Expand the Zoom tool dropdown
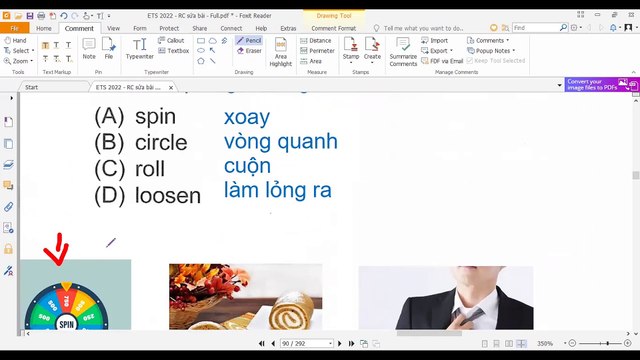Viewport: 640px width, 360px height. pos(31,61)
